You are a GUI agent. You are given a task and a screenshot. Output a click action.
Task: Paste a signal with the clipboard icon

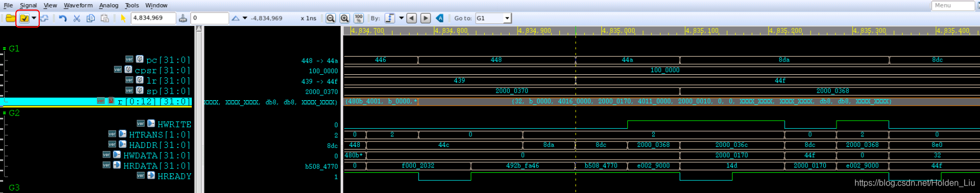point(104,18)
